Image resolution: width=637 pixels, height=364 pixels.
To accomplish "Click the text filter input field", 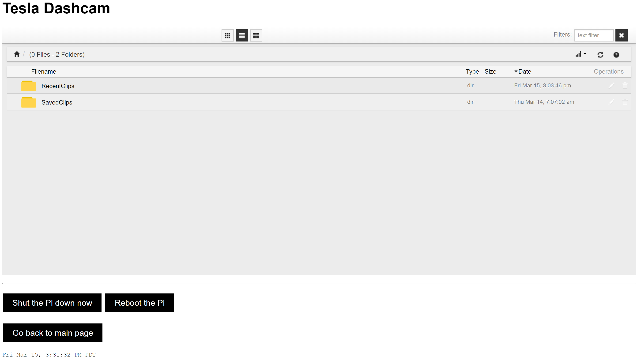I will (x=594, y=35).
